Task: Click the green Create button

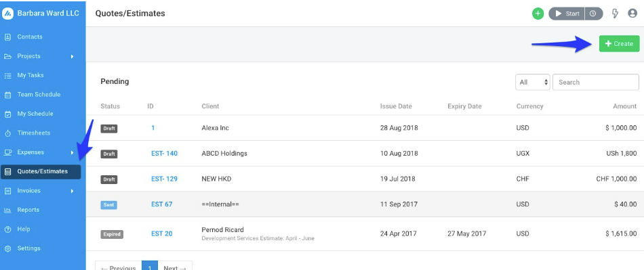Action: pyautogui.click(x=620, y=43)
